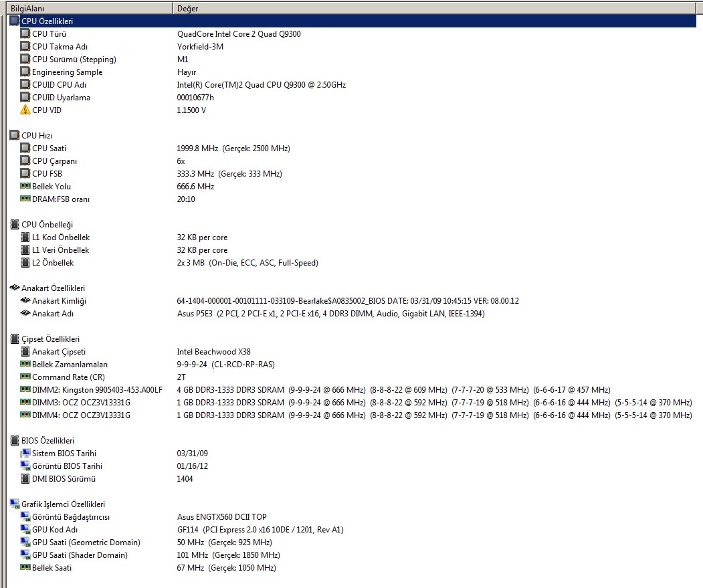Select the L1 Veri Önbellek row
This screenshot has height=588, width=703.
pos(353,250)
